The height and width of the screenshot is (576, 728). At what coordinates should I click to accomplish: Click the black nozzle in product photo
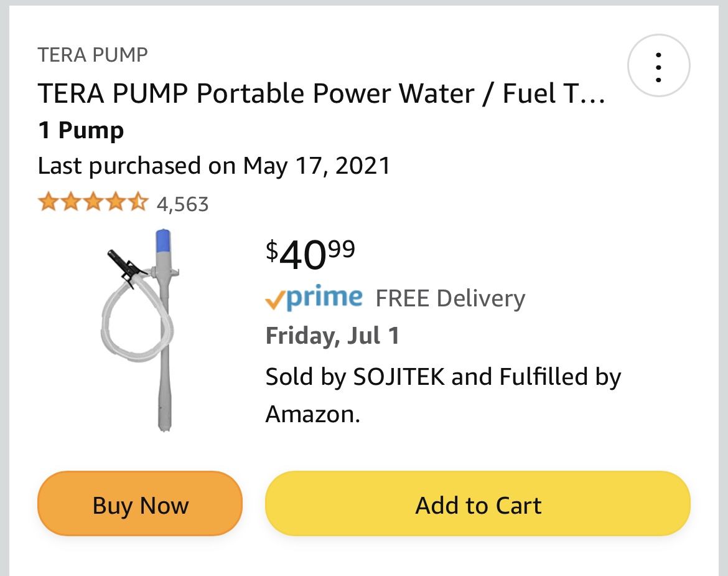pyautogui.click(x=123, y=264)
